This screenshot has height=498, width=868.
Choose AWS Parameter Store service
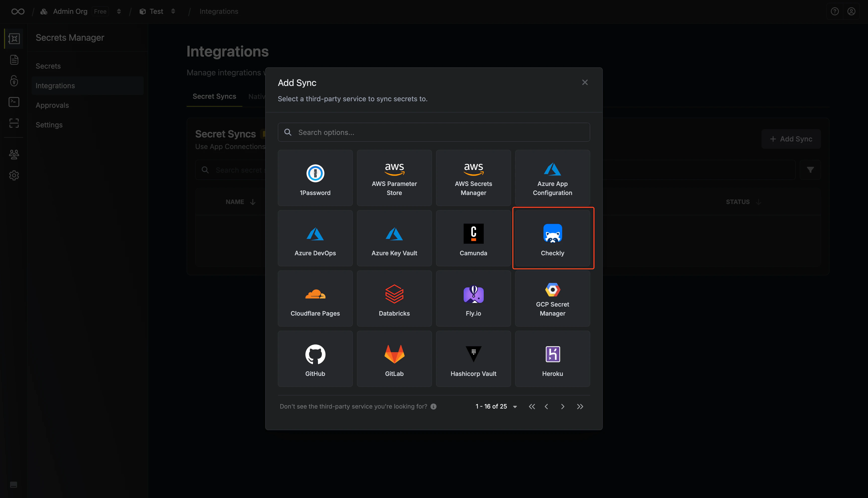pyautogui.click(x=394, y=178)
